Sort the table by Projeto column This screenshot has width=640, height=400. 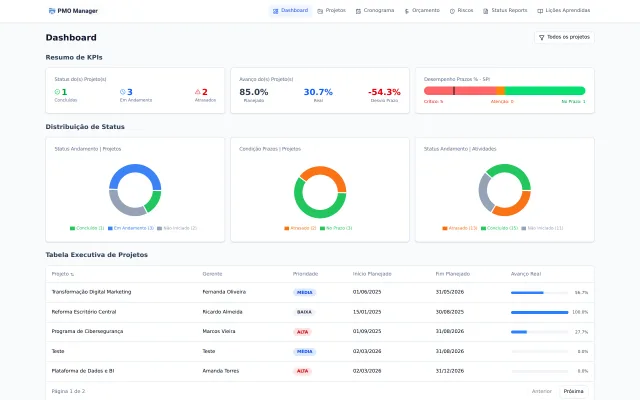(x=63, y=274)
